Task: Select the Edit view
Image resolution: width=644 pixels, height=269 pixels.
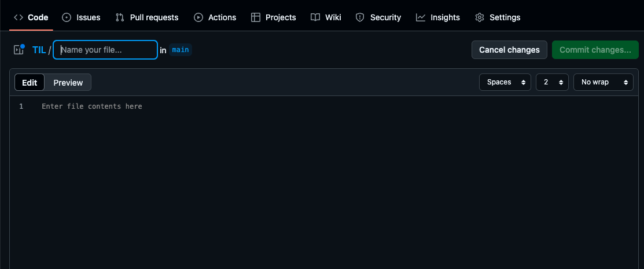Action: tap(30, 83)
